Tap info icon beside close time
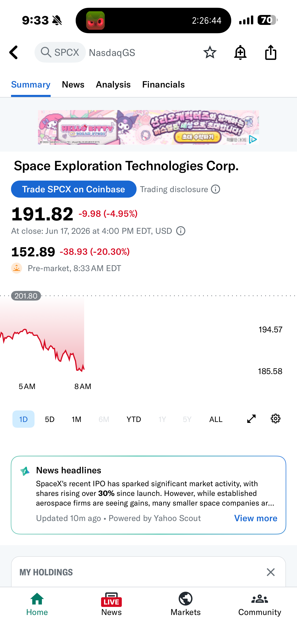The image size is (297, 644). click(x=181, y=231)
